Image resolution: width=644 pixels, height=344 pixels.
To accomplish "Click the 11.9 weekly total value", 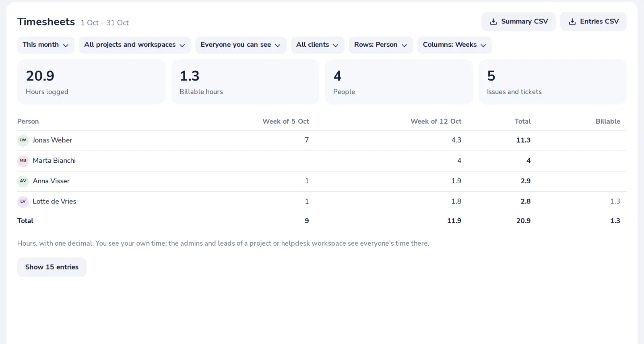I will point(454,221).
